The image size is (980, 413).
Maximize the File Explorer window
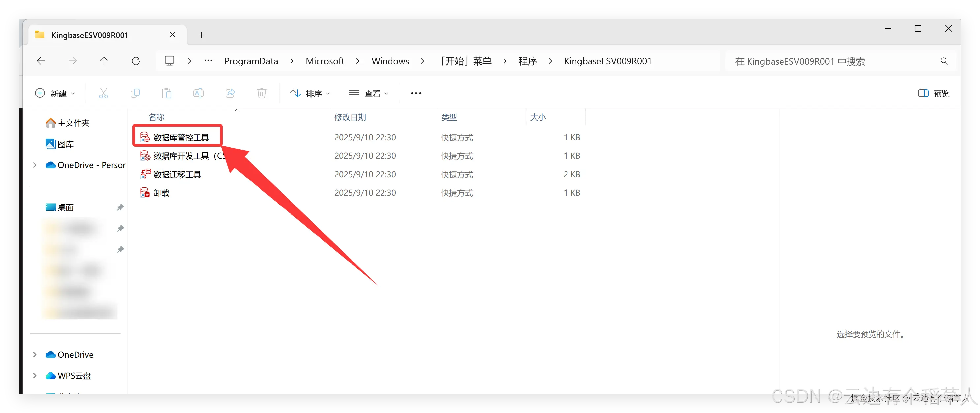point(918,29)
